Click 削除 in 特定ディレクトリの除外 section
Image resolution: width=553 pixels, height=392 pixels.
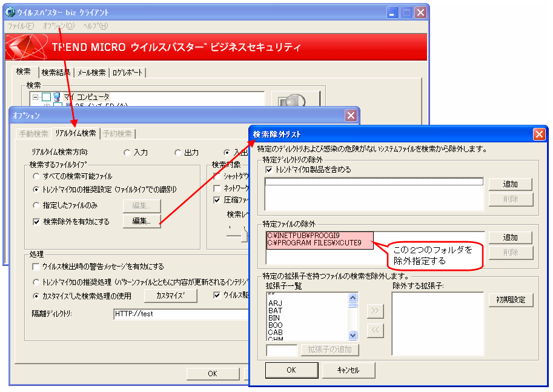click(511, 199)
